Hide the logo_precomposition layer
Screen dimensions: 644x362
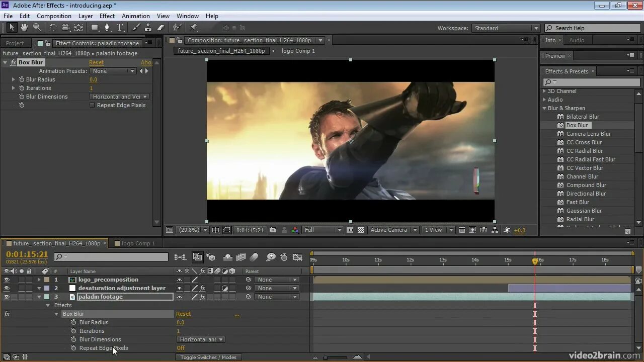7,280
